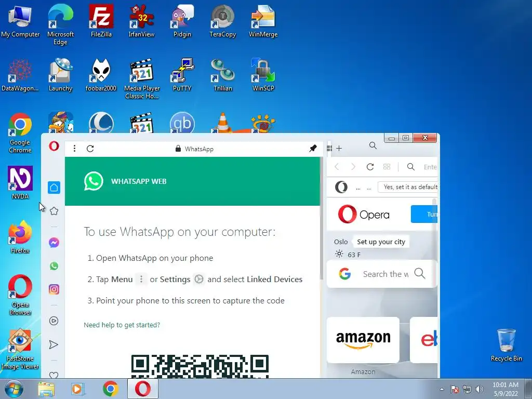532x399 pixels.
Task: Open WhatsApp panel three-dot menu
Action: (74, 149)
